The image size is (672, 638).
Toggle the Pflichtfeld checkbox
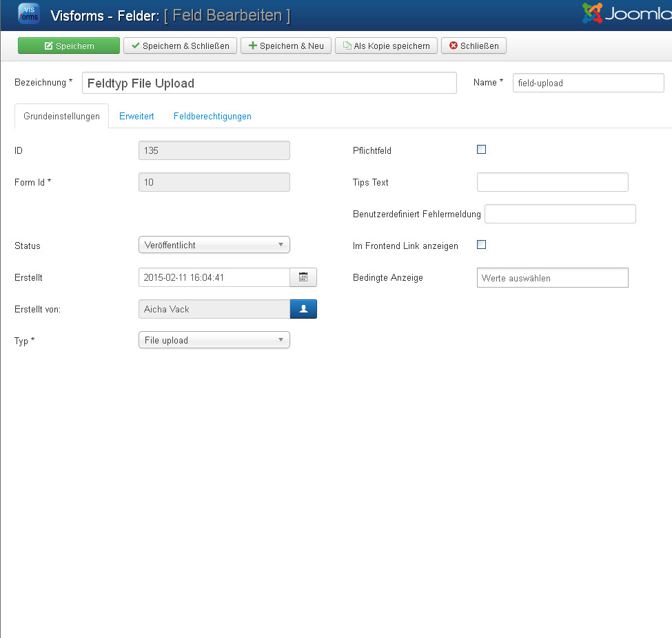click(481, 149)
